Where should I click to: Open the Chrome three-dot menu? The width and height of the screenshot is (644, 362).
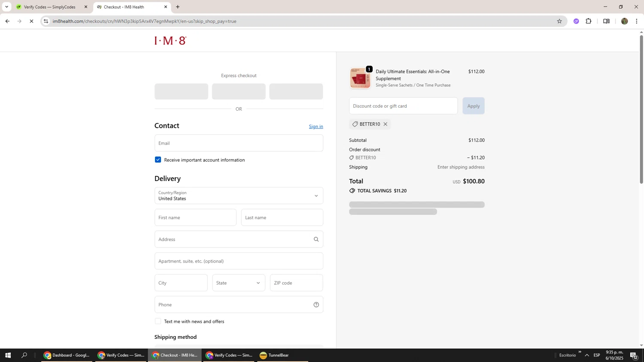point(636,21)
